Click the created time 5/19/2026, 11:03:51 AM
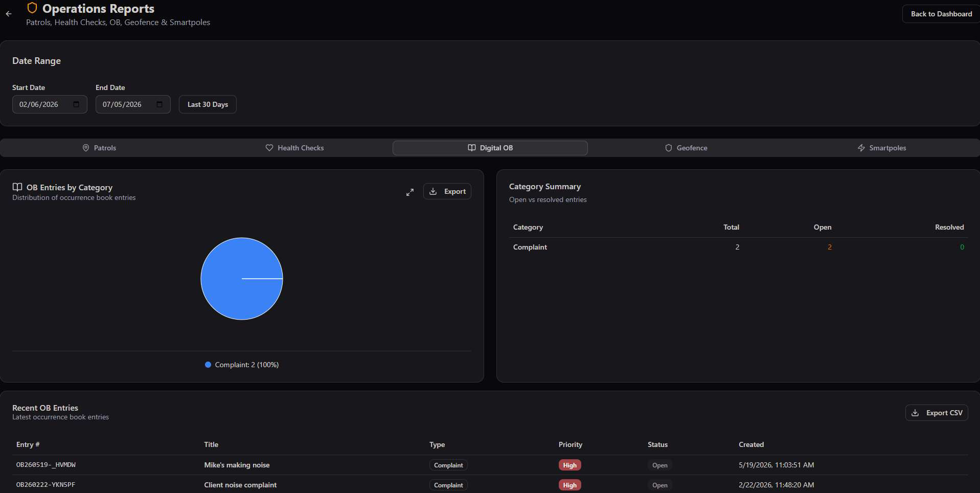 click(776, 465)
